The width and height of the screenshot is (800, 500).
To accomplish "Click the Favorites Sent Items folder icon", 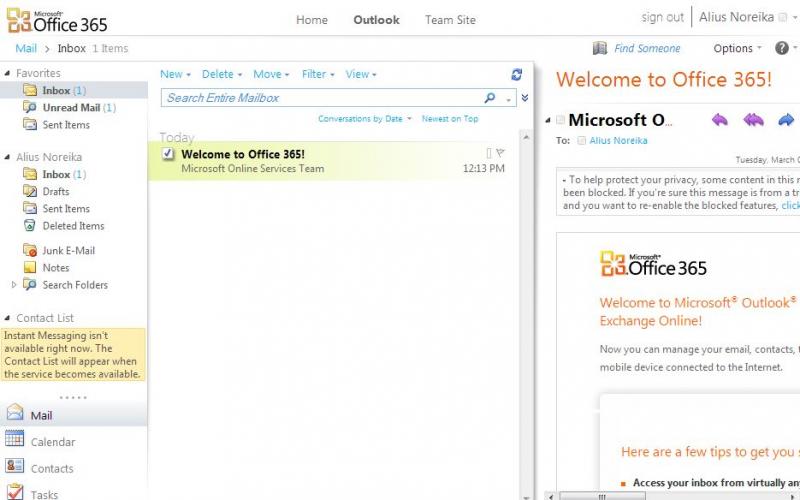I will coord(30,124).
